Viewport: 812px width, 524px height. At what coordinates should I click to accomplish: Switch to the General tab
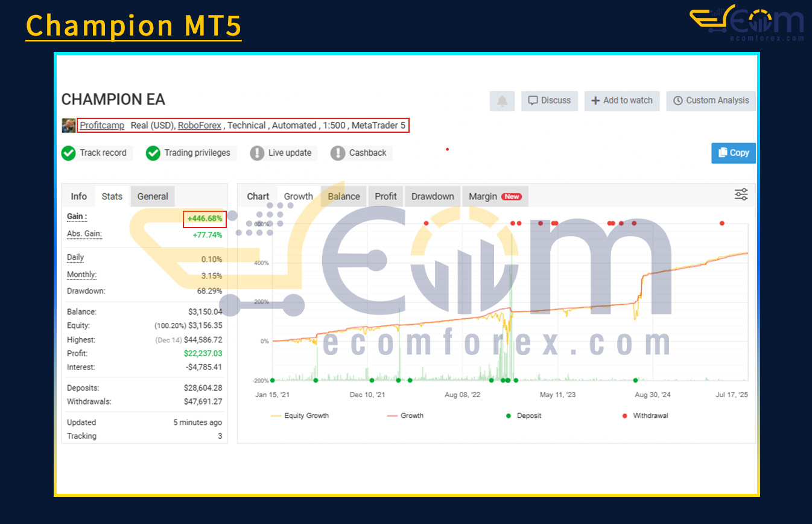(x=153, y=196)
